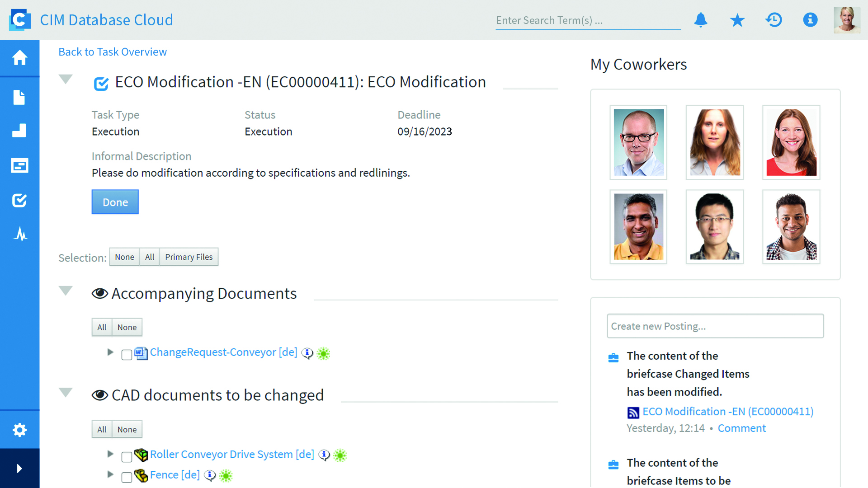Expand the Roller Conveyor Drive System tree item
Viewport: 868px width, 488px height.
click(x=110, y=454)
